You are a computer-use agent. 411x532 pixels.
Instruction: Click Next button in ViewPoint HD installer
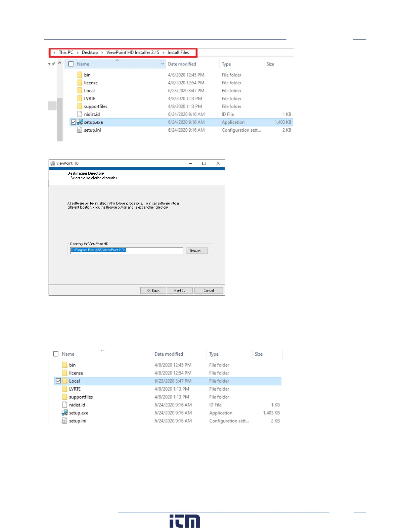tap(180, 291)
